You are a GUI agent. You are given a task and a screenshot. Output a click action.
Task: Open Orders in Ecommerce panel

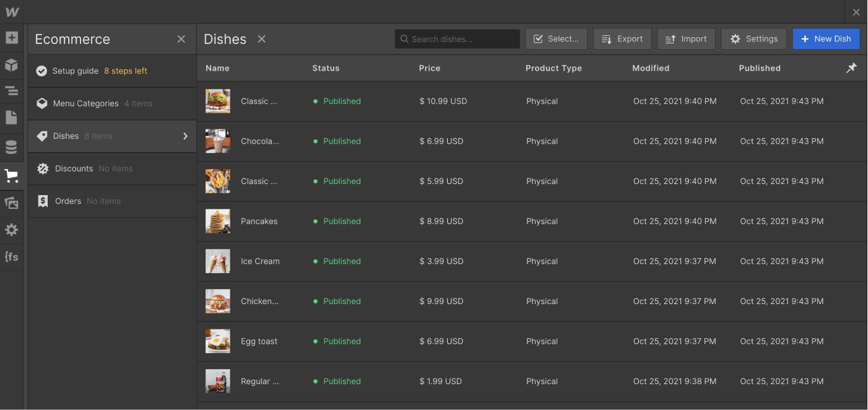point(68,201)
